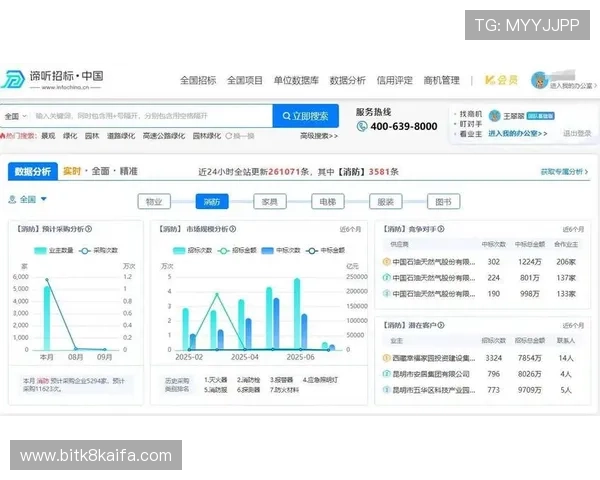Select the 消防 industry tab

(x=212, y=202)
